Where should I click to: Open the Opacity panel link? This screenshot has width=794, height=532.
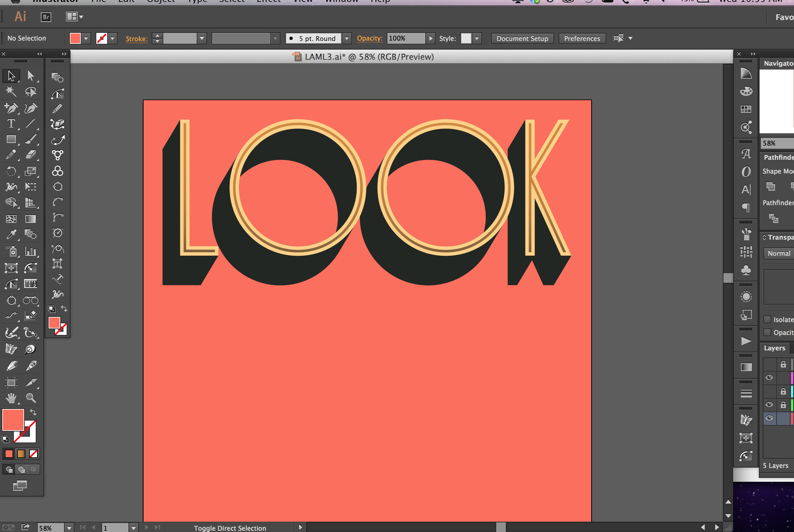click(x=369, y=38)
